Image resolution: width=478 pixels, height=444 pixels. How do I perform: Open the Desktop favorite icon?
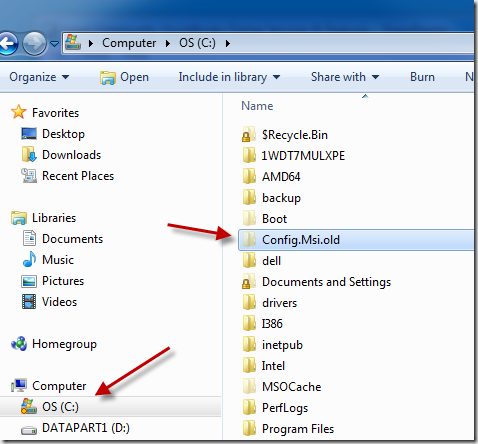coord(29,134)
